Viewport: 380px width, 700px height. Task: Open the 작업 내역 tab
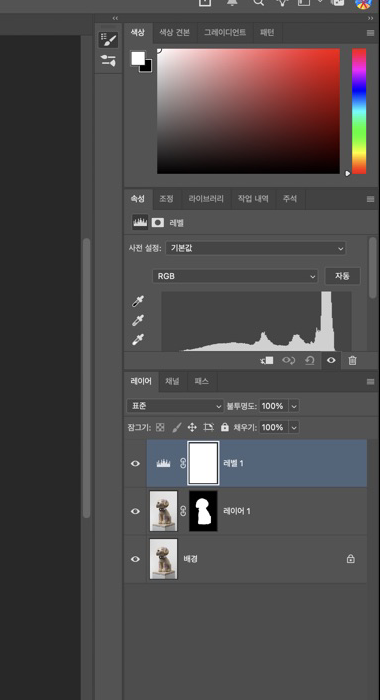tap(253, 199)
